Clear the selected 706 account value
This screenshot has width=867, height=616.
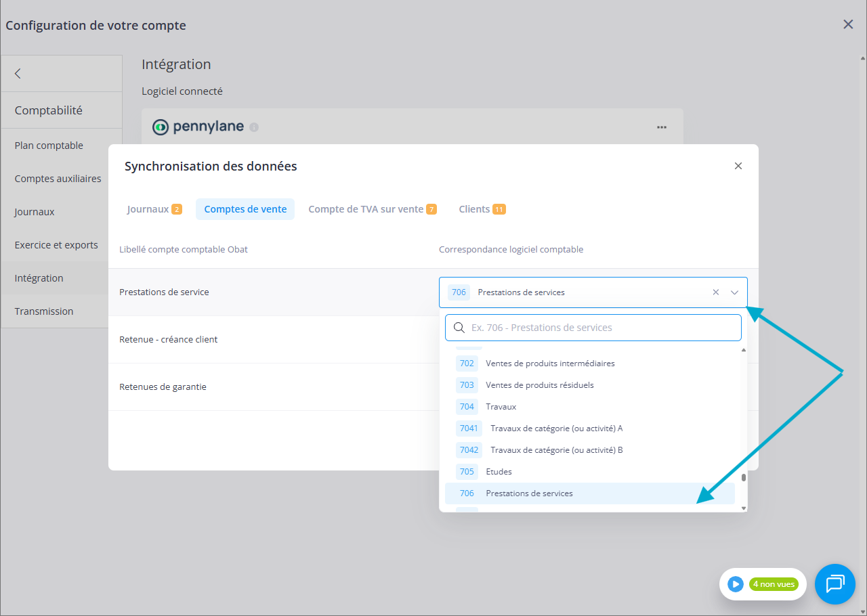pyautogui.click(x=716, y=292)
